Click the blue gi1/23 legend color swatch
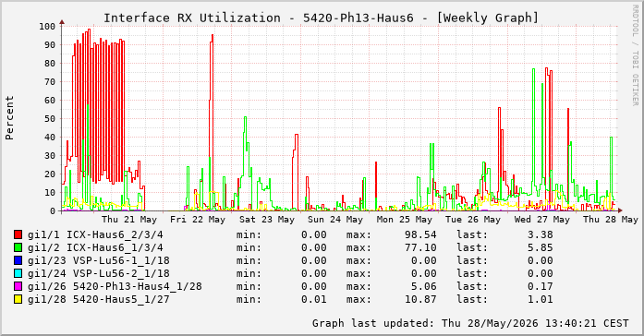Image resolution: width=644 pixels, height=336 pixels. 18,260
